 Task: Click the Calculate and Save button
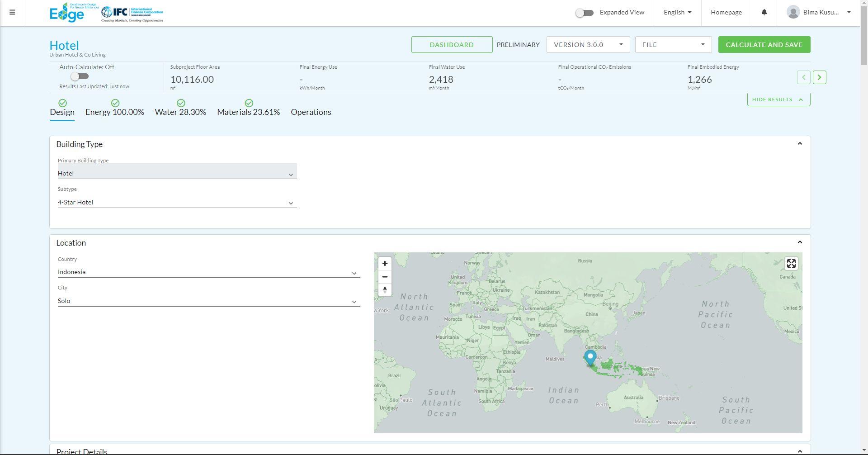tap(764, 45)
